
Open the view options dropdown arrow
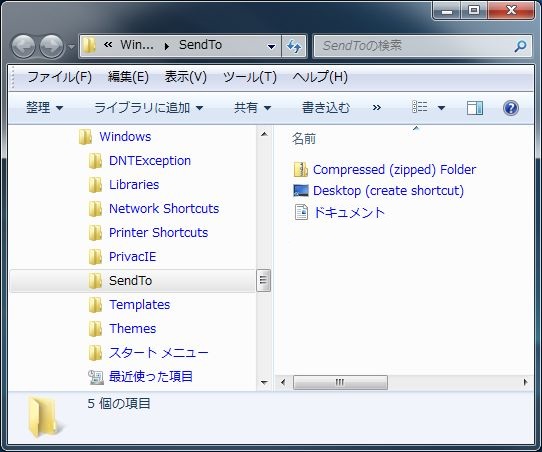pyautogui.click(x=441, y=108)
